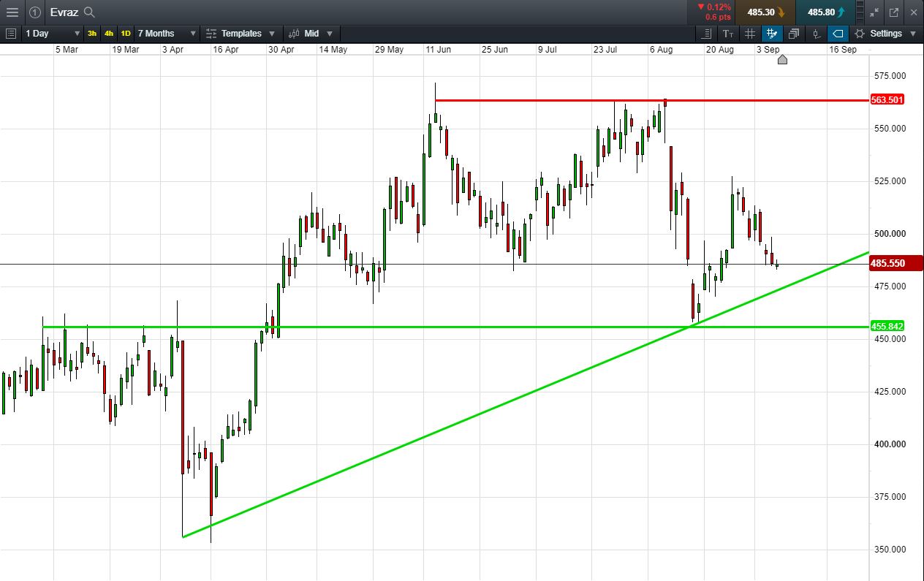Click the 23 Jul date label
Viewport: 924px width, 581px height.
607,50
